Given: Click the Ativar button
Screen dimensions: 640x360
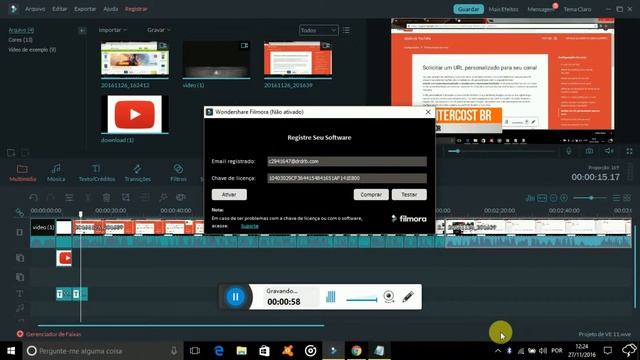Looking at the screenshot, I should 229,194.
